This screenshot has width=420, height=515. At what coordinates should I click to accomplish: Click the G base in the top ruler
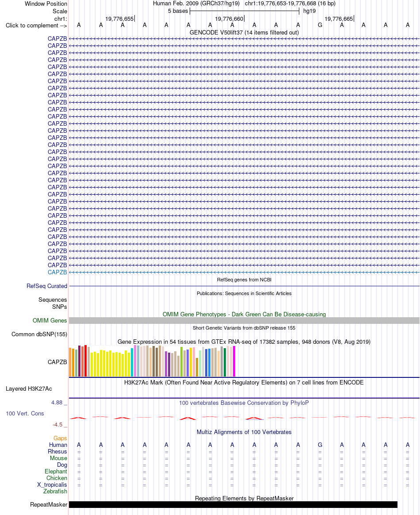point(320,25)
